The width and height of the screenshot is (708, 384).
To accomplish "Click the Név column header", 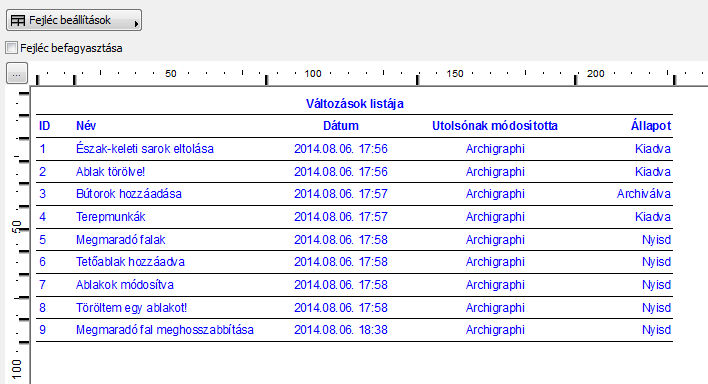I will 86,126.
